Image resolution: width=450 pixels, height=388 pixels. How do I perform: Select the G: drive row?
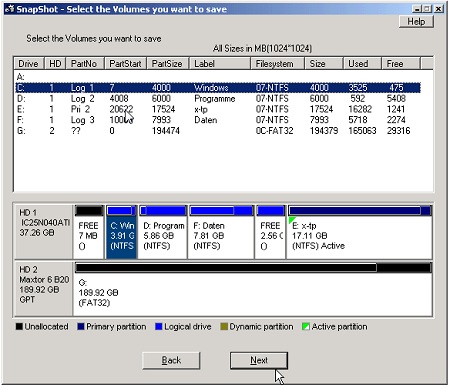pyautogui.click(x=218, y=131)
